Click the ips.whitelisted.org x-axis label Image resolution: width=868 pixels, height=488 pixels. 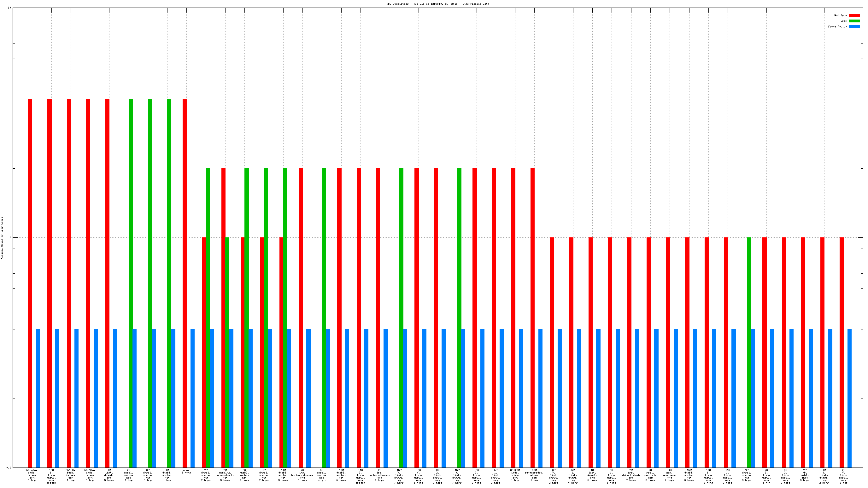631,475
